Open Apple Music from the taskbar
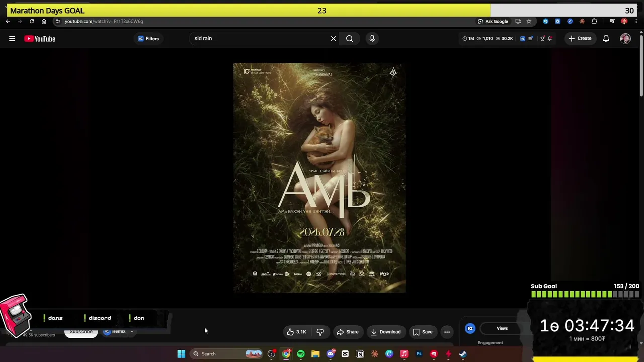This screenshot has height=362, width=644. pos(404,354)
